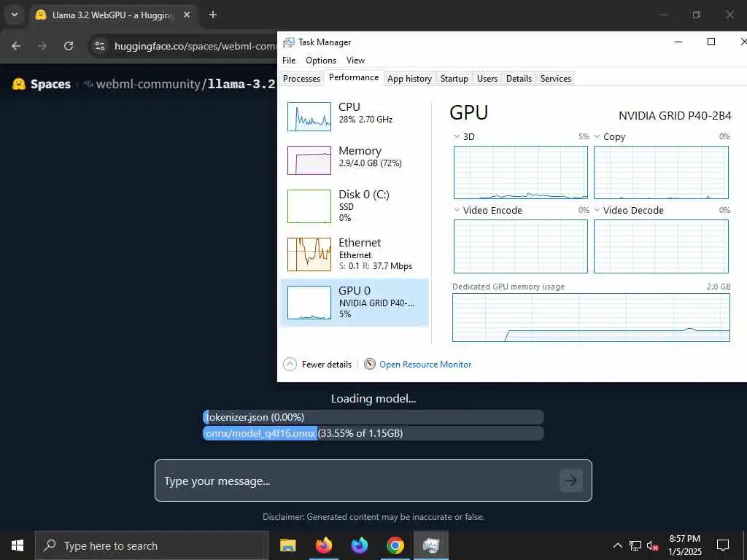This screenshot has width=747, height=560.
Task: Switch to the App history tab
Action: click(409, 79)
